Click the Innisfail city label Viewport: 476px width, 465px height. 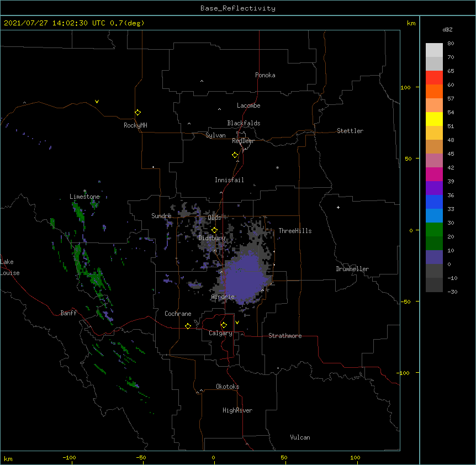tap(229, 180)
